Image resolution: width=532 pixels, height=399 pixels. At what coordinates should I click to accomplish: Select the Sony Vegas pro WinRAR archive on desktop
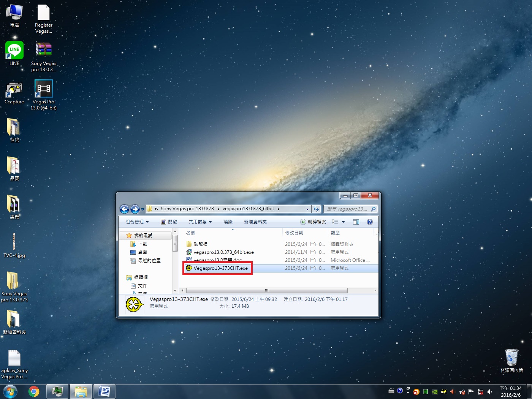point(44,57)
